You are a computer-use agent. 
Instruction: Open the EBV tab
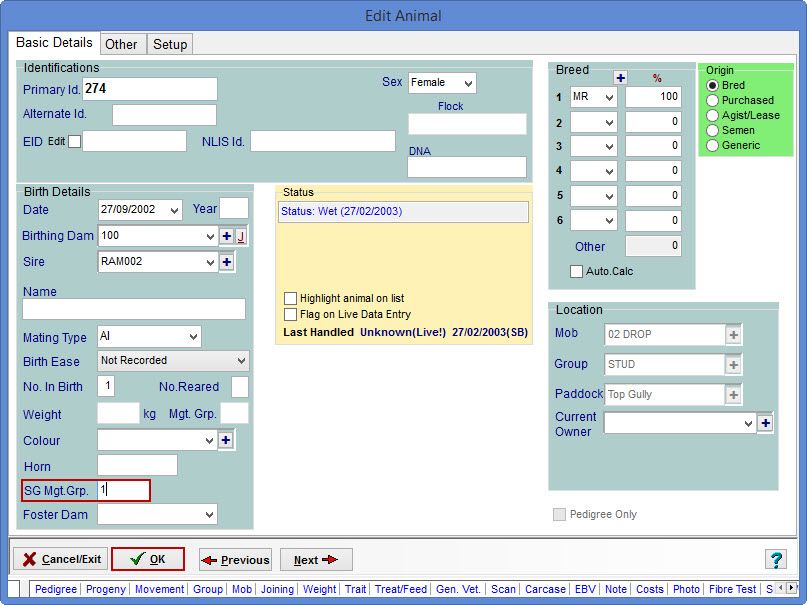coord(585,589)
